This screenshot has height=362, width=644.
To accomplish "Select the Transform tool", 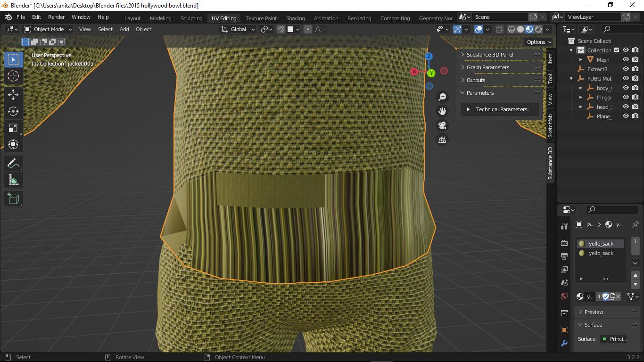I will tap(13, 144).
